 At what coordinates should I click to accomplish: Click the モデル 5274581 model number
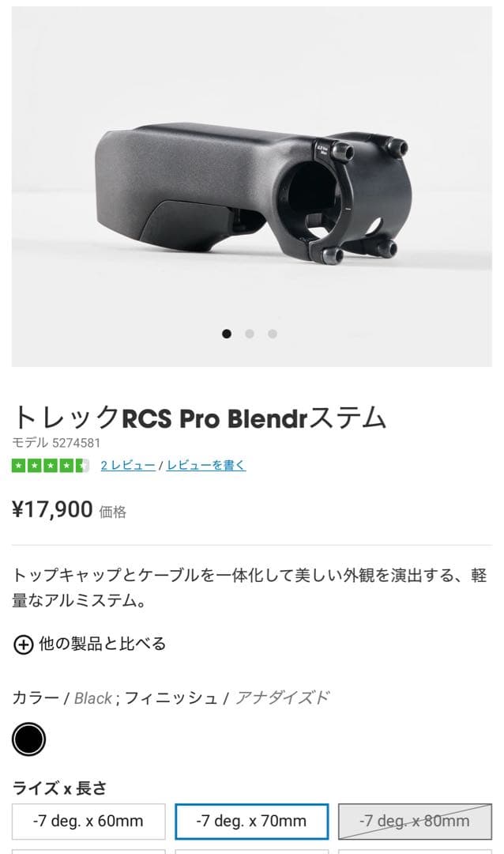56,443
